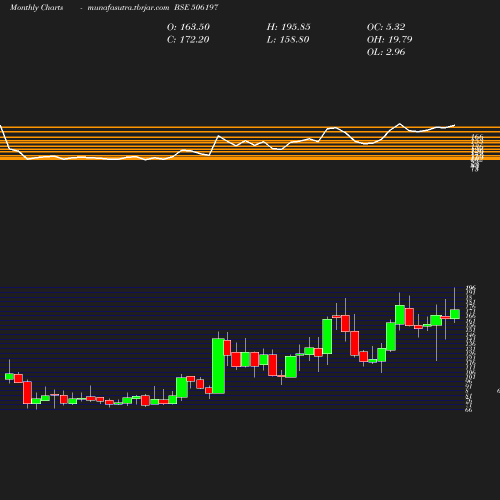Viewport: 500px width, 500px height.
Task: Click the 'BSE 506197' stock code text
Action: pyautogui.click(x=196, y=8)
